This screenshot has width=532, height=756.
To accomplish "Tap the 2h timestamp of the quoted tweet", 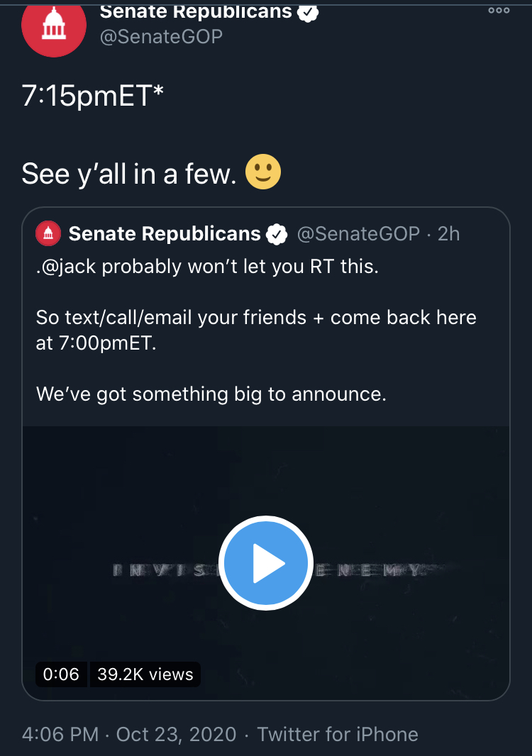I will 448,234.
